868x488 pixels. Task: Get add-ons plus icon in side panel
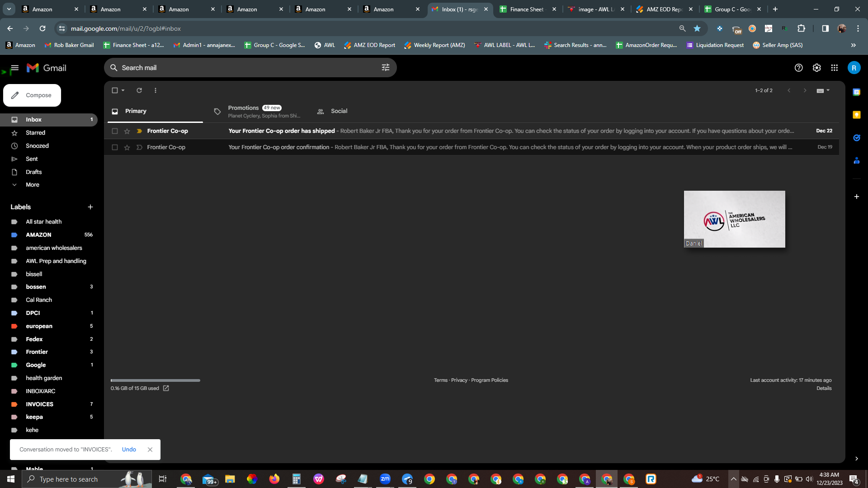(x=857, y=197)
